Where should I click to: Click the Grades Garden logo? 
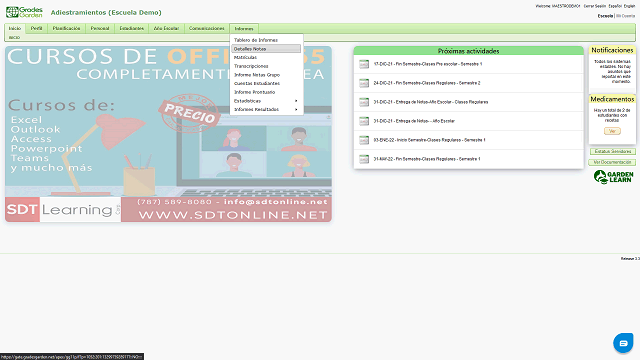[x=24, y=12]
